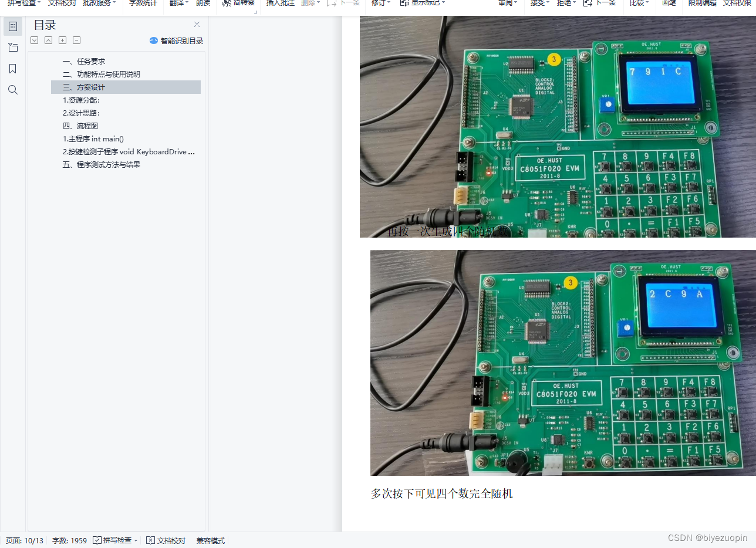Open outline item 1.主程序 int main()
The height and width of the screenshot is (548, 756).
93,138
